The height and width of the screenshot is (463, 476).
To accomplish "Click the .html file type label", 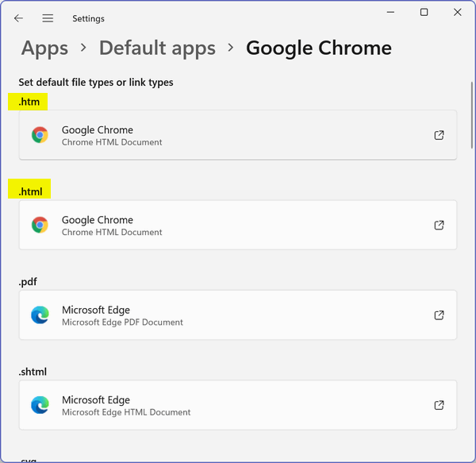I will 31,191.
